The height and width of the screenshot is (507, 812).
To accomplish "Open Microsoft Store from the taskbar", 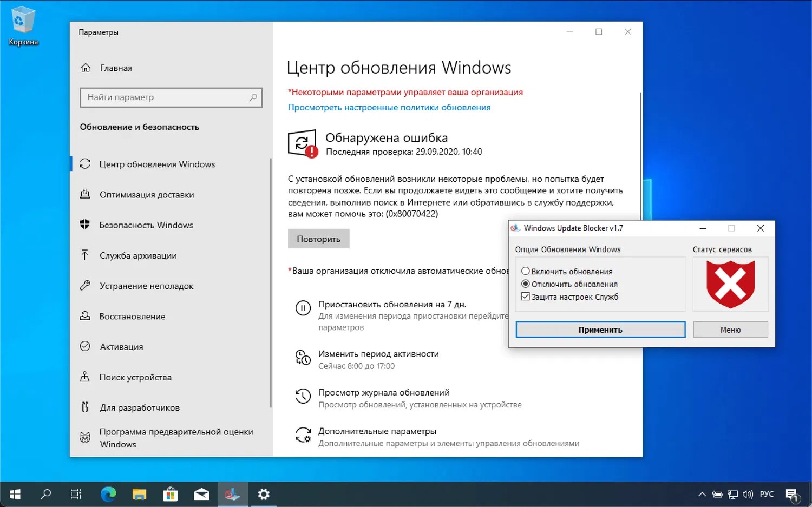I will coord(171,494).
